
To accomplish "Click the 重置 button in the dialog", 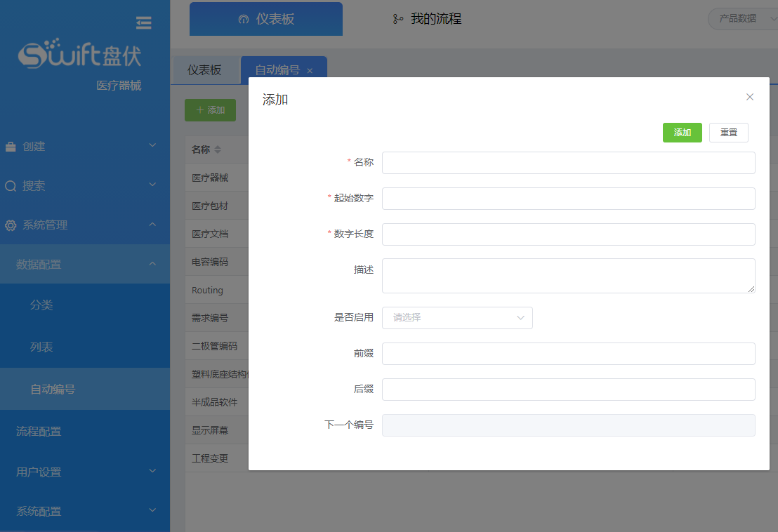I will pyautogui.click(x=728, y=133).
